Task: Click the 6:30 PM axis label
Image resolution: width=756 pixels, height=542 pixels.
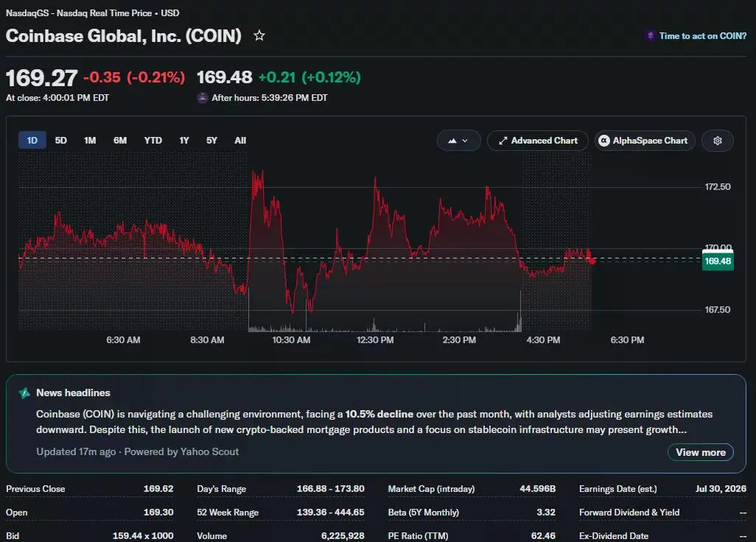Action: click(x=627, y=340)
